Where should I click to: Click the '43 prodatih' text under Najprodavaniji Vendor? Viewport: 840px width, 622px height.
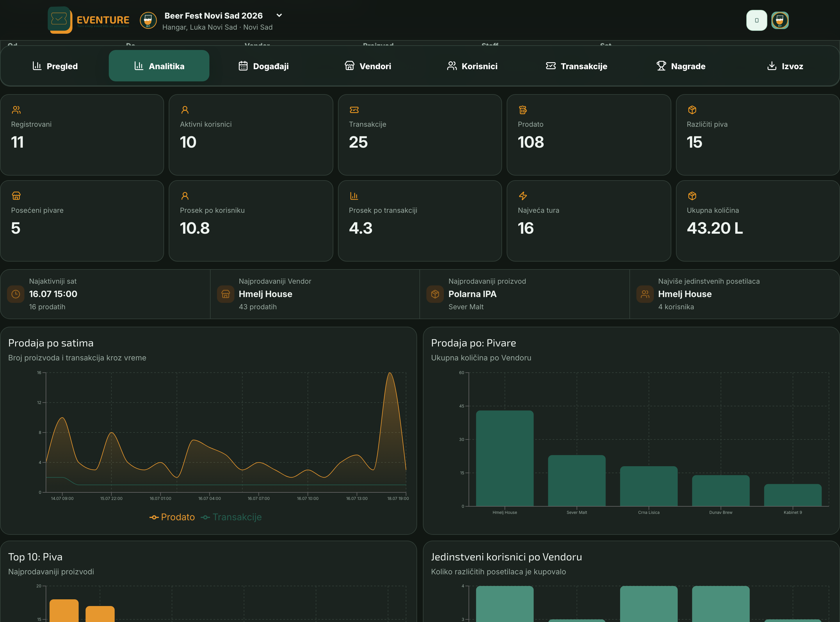click(258, 307)
